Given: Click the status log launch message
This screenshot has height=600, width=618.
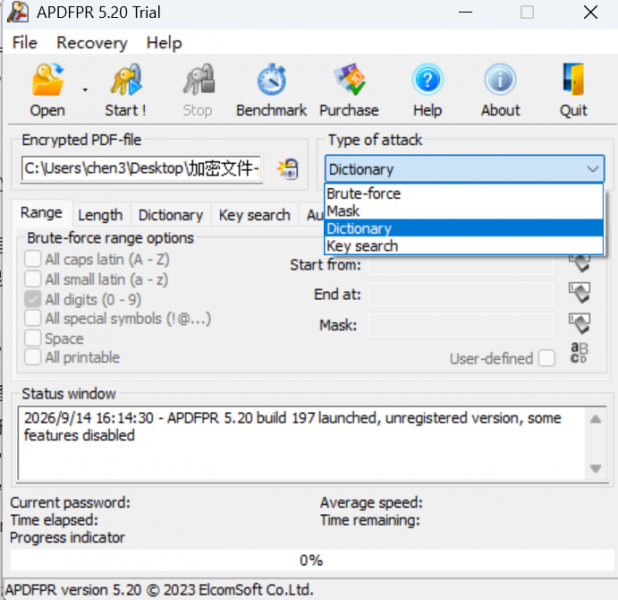Looking at the screenshot, I should tap(292, 427).
